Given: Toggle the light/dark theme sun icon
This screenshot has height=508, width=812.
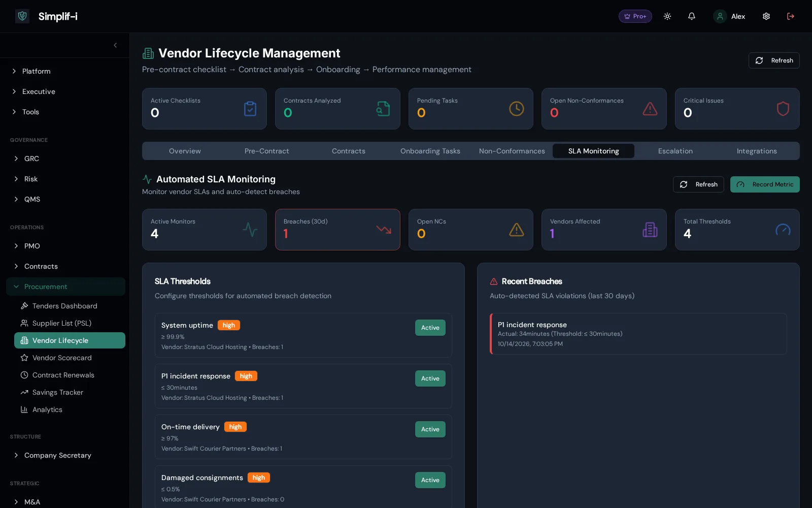Looking at the screenshot, I should [667, 16].
